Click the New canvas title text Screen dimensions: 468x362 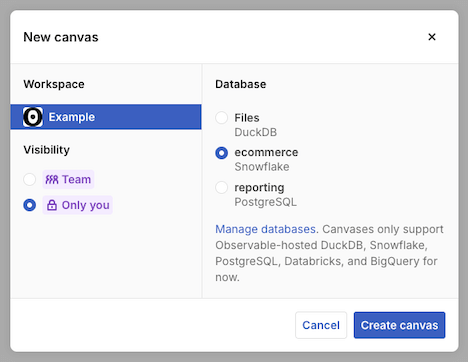(61, 37)
